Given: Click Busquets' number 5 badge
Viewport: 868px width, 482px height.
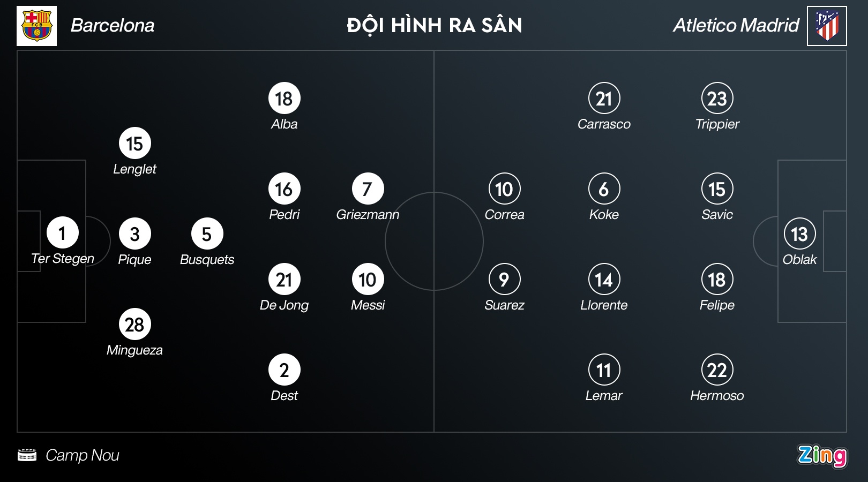Looking at the screenshot, I should [x=207, y=234].
